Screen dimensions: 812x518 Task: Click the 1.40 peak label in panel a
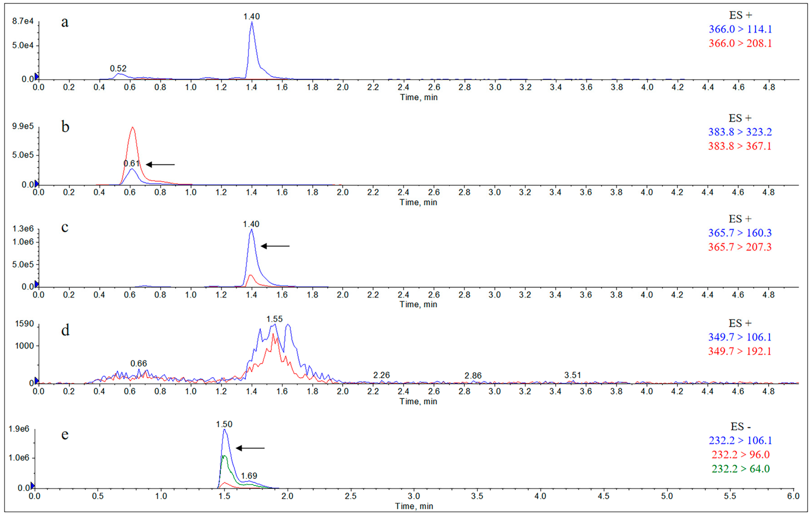(252, 17)
